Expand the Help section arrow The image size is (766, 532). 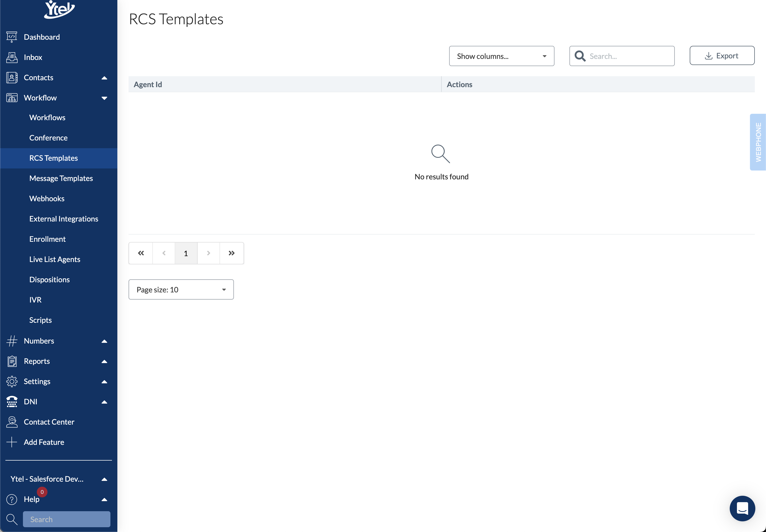coord(104,499)
